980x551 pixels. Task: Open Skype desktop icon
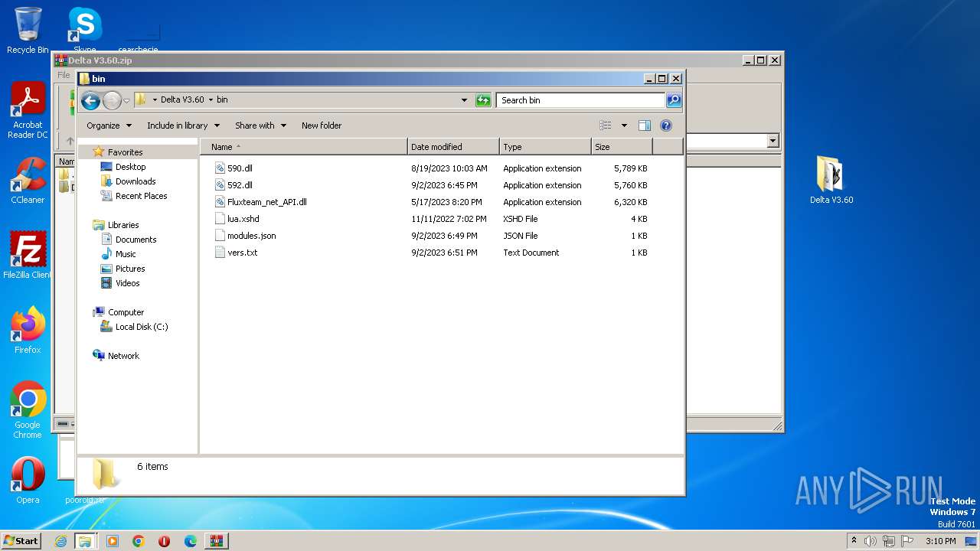85,29
